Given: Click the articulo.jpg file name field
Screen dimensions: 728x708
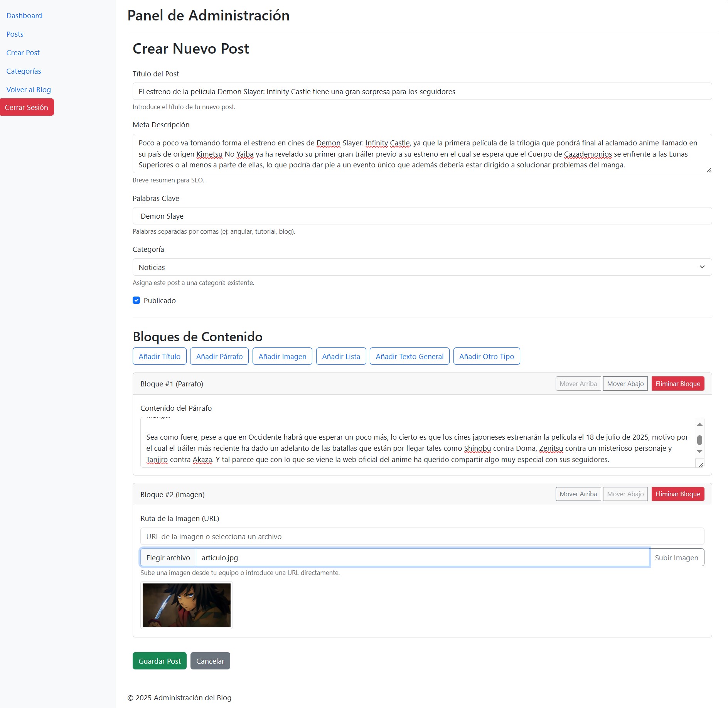Looking at the screenshot, I should click(423, 558).
